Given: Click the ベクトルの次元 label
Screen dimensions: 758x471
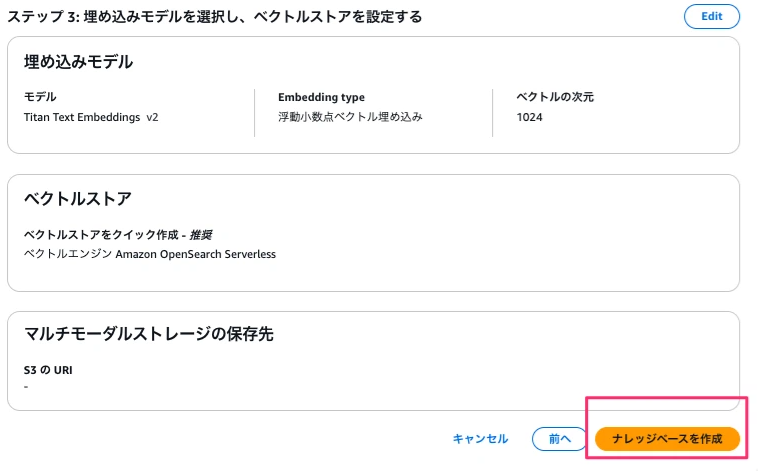Looking at the screenshot, I should (556, 98).
